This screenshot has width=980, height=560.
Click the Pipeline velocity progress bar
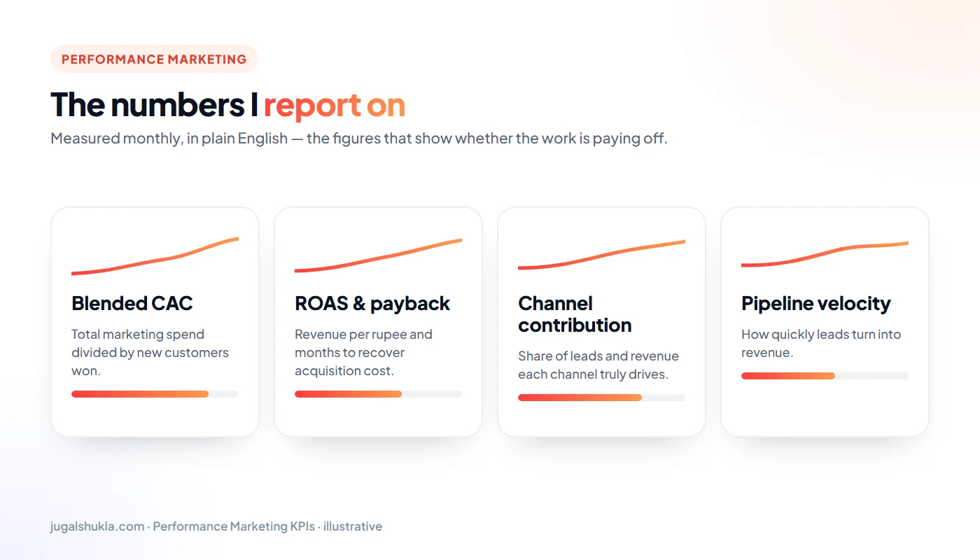[825, 376]
